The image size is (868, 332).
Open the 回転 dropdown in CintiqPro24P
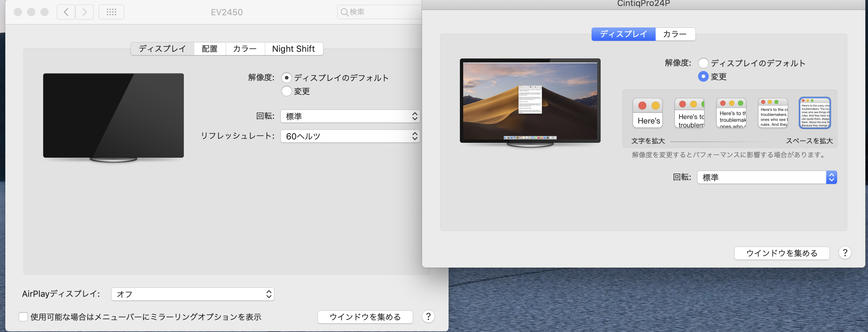tap(766, 177)
